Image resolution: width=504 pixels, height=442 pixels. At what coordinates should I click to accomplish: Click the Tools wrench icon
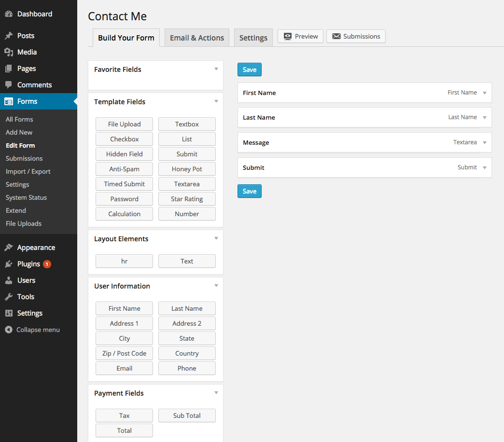pyautogui.click(x=9, y=297)
